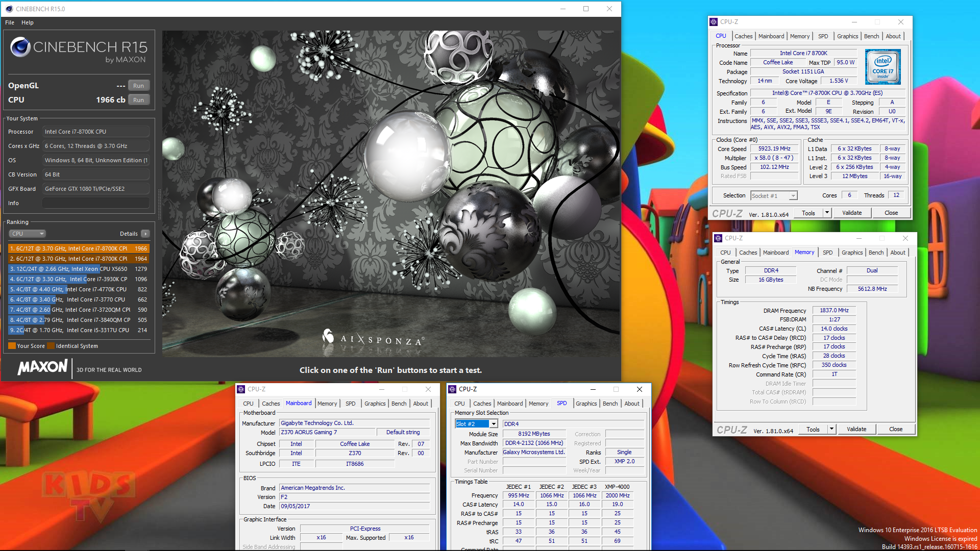Screen dimensions: 980x551
Task: Open the Ranking CPU dropdown
Action: (x=28, y=234)
